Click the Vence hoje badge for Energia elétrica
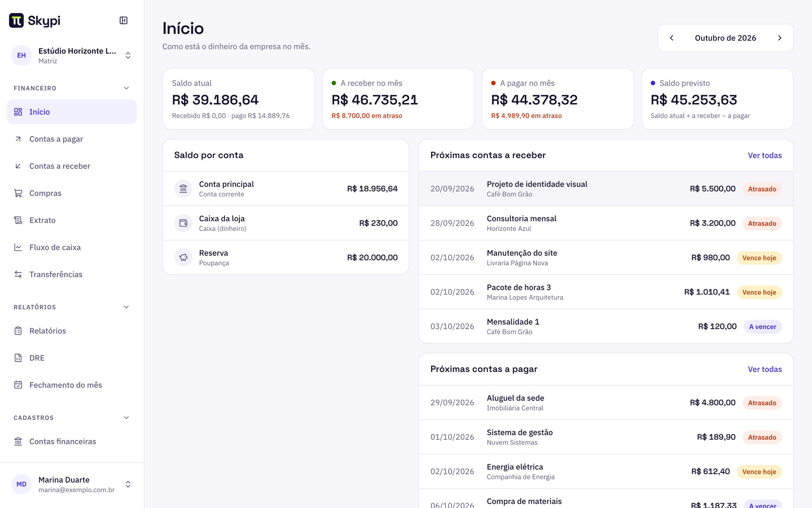This screenshot has height=508, width=812. coord(759,472)
